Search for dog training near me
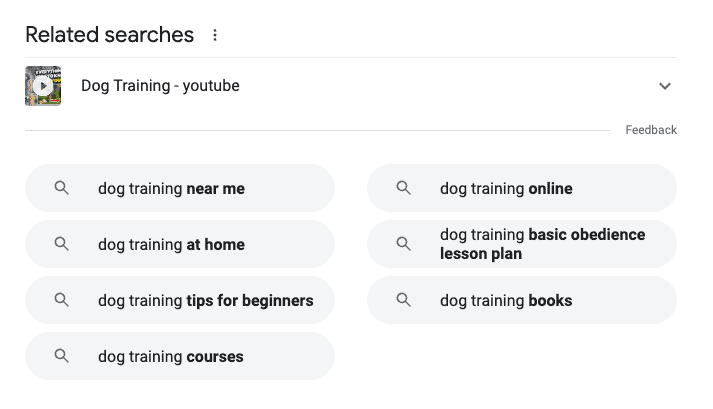Image resolution: width=713 pixels, height=409 pixels. click(171, 188)
